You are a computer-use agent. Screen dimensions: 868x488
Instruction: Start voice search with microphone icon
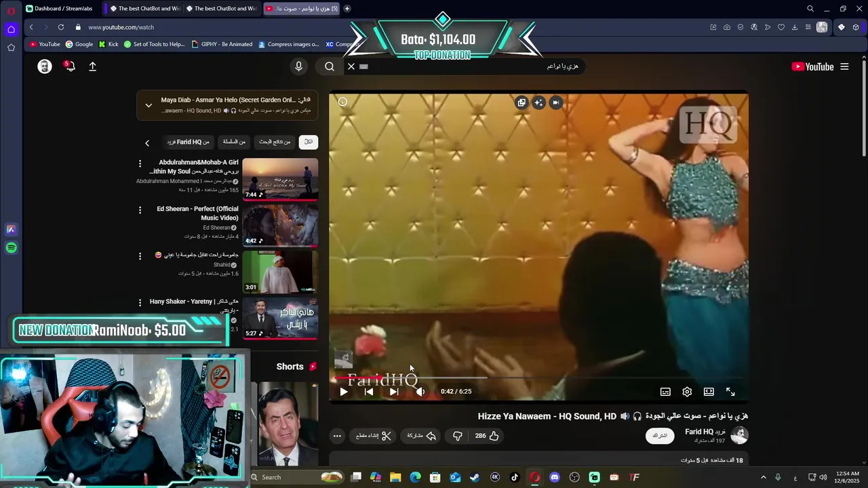tap(298, 66)
